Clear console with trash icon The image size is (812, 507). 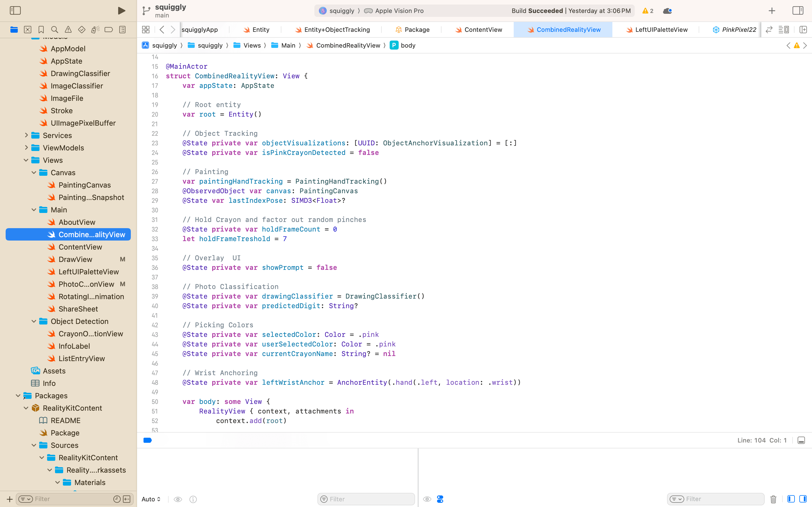(x=773, y=499)
